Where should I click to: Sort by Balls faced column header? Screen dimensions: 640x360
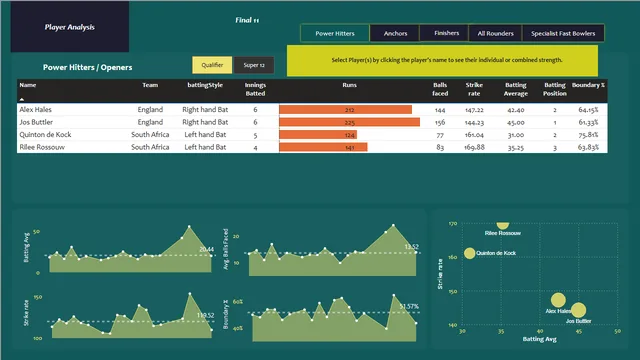pyautogui.click(x=440, y=89)
